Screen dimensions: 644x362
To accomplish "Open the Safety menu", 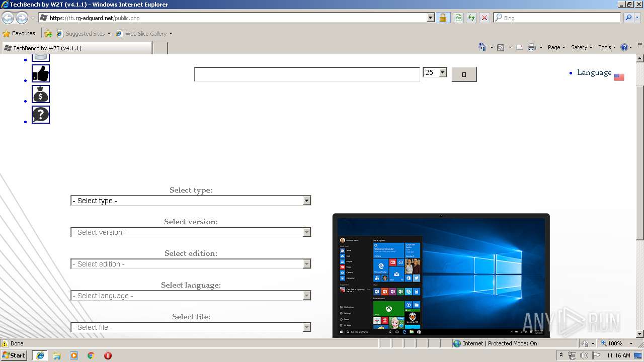I will (x=582, y=47).
